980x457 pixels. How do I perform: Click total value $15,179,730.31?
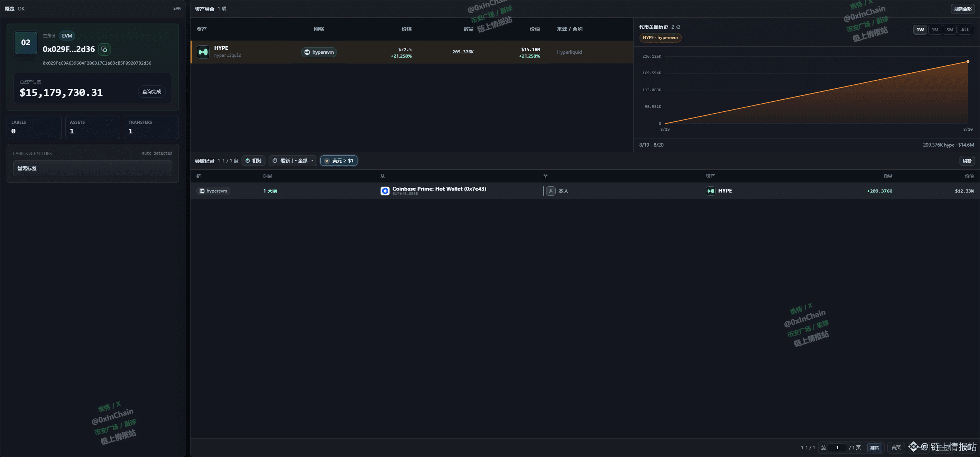pyautogui.click(x=61, y=92)
